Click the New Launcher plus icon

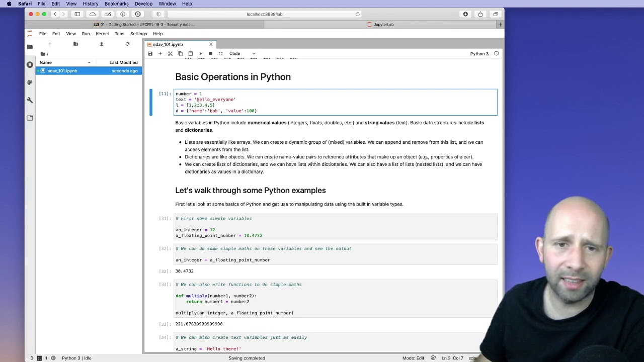click(x=50, y=44)
